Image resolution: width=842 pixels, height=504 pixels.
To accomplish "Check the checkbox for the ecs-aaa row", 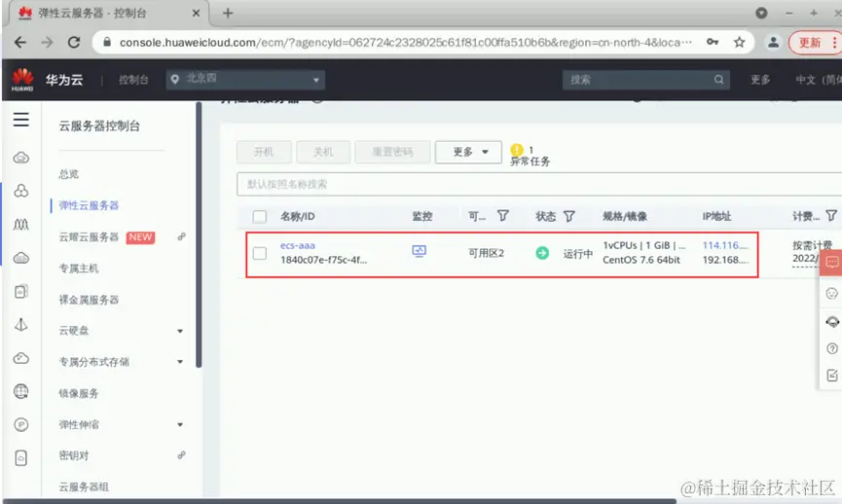I will (x=259, y=253).
